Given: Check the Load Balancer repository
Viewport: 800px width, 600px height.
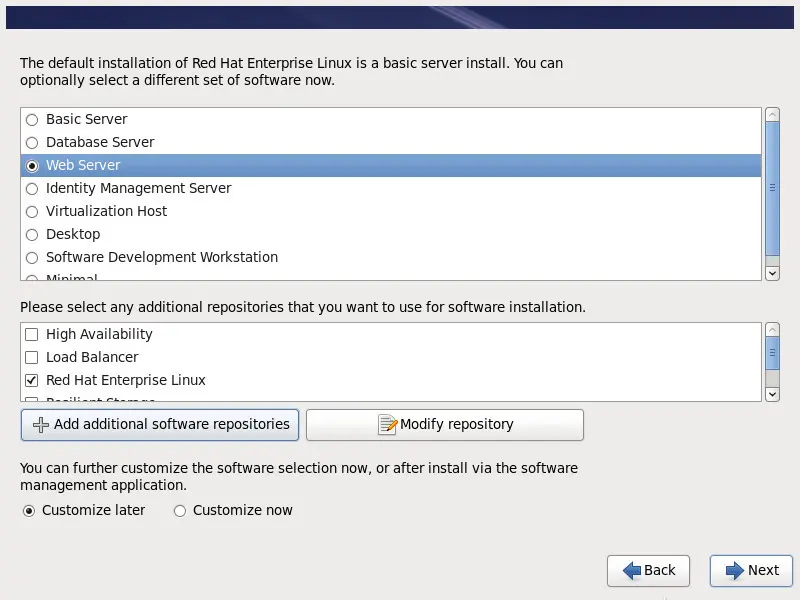Looking at the screenshot, I should 32,357.
